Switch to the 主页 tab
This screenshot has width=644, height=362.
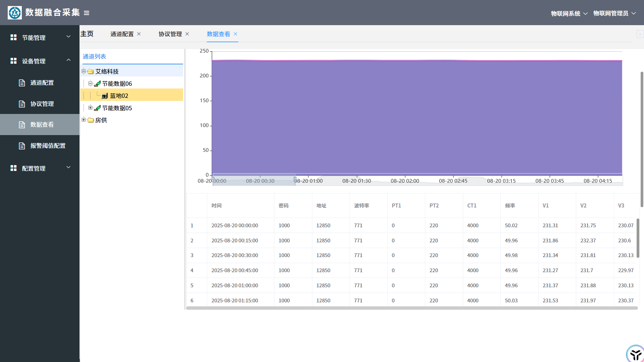tap(87, 34)
